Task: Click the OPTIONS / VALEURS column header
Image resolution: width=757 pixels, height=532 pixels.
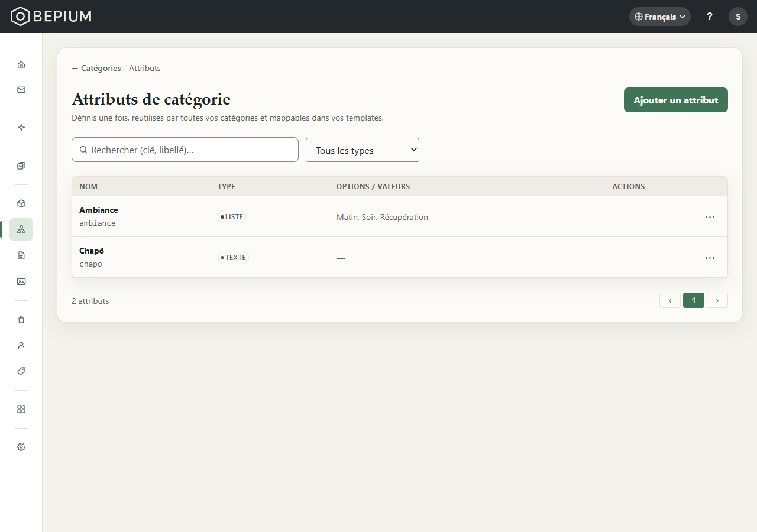Action: point(373,186)
